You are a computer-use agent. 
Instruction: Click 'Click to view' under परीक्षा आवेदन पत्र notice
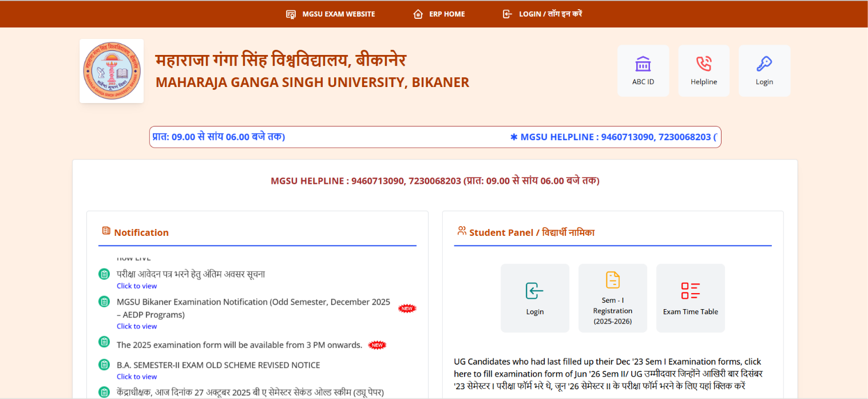pos(137,286)
